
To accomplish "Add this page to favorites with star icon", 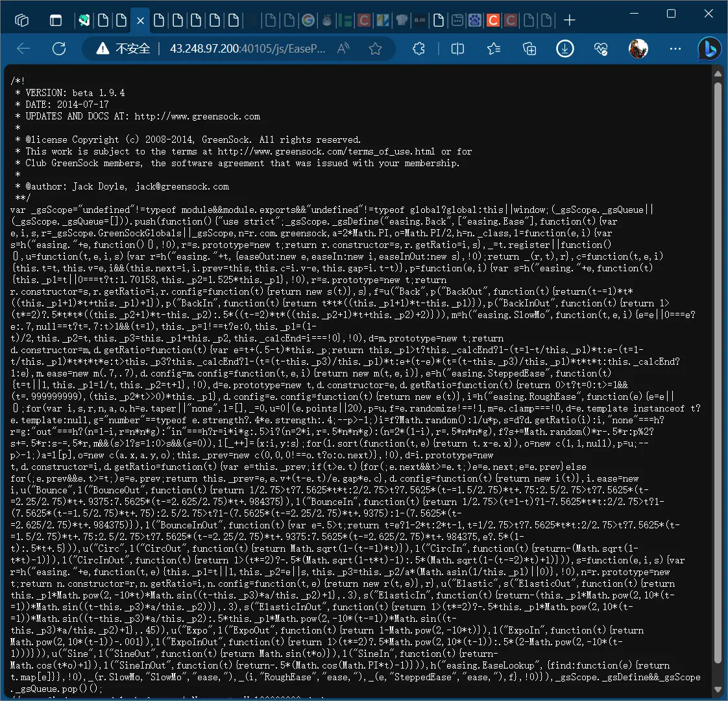I will tap(375, 49).
